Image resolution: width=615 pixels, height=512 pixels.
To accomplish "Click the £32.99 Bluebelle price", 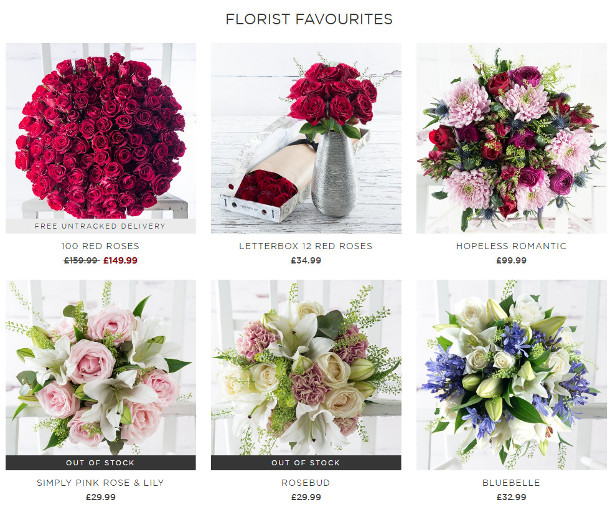I will (511, 497).
